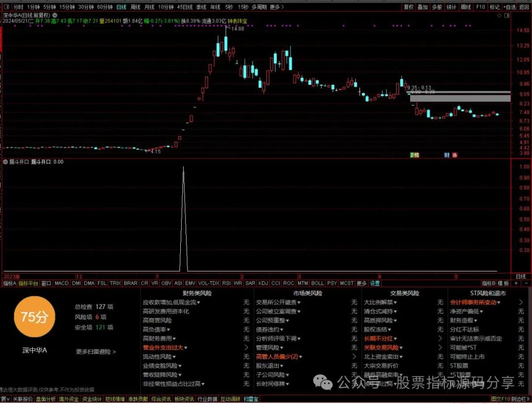This screenshot has height=404, width=532.
Task: Open dropdown on 公司被立案调查 item
Action: point(299,311)
